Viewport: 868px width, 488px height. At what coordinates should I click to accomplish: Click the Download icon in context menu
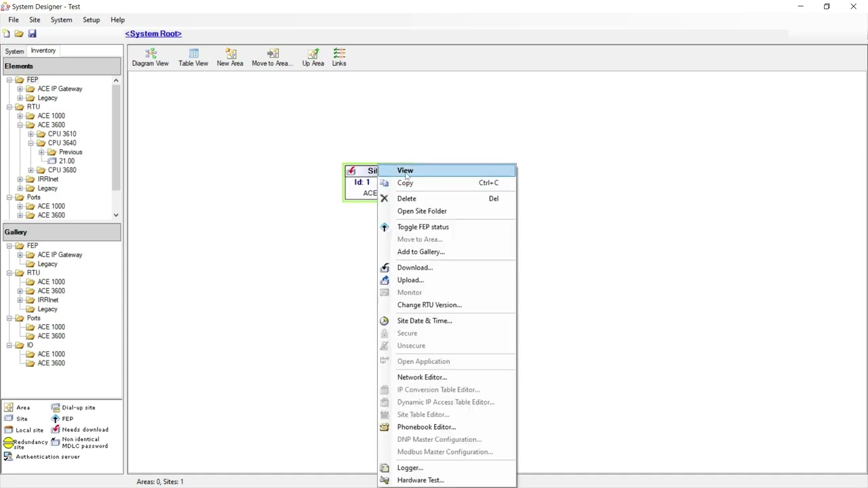pos(384,268)
